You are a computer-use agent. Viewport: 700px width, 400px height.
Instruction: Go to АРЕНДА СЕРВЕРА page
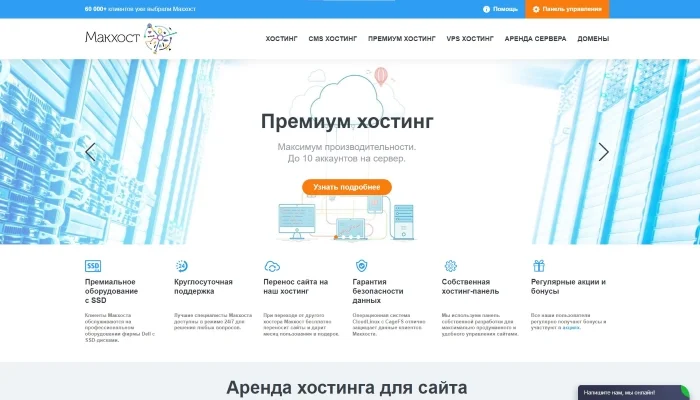(535, 39)
